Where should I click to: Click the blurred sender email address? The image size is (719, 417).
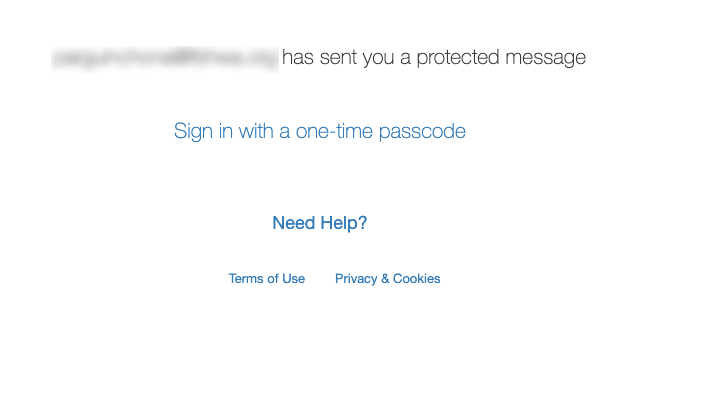tap(165, 58)
